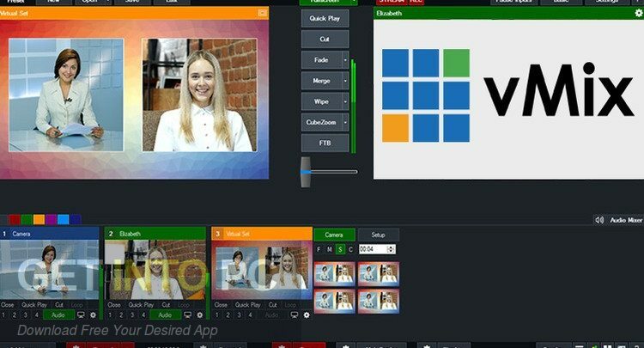Expand the Fade transition dropdown arrow
The image size is (644, 348).
coord(345,60)
